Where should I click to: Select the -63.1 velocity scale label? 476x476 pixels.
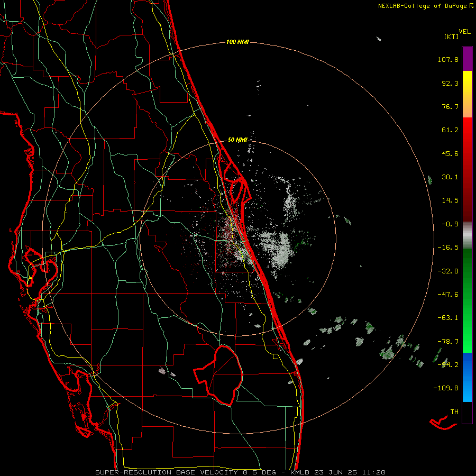(448, 318)
